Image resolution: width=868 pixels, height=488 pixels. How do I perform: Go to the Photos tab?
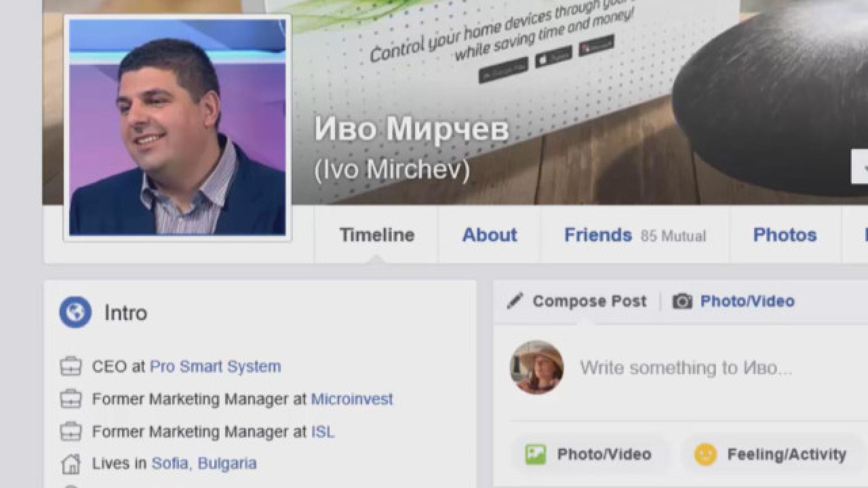784,235
